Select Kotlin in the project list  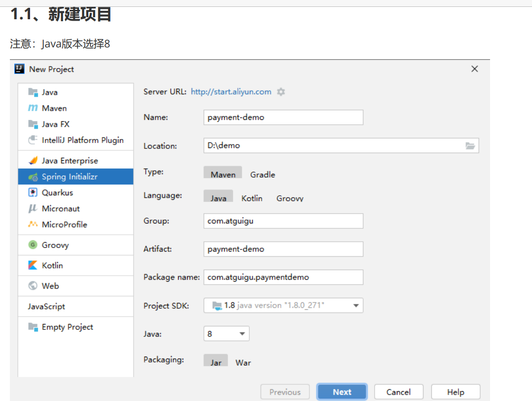click(x=76, y=265)
